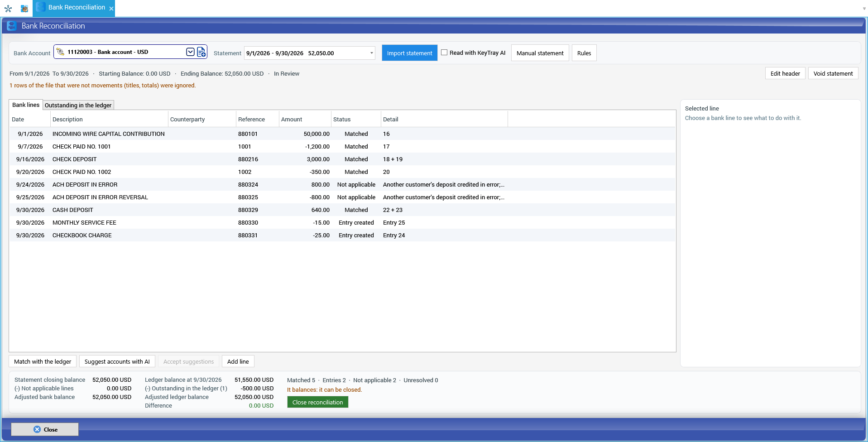Switch to the Bank lines tab

pyautogui.click(x=26, y=105)
